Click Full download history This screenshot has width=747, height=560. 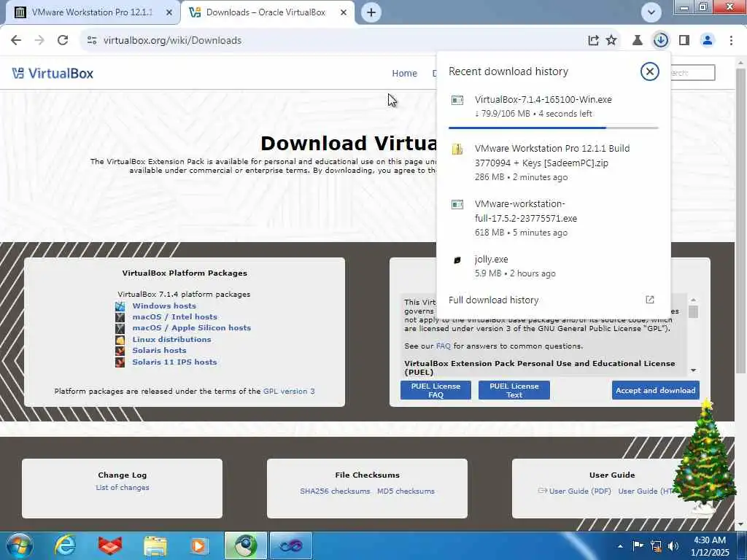[x=494, y=300]
